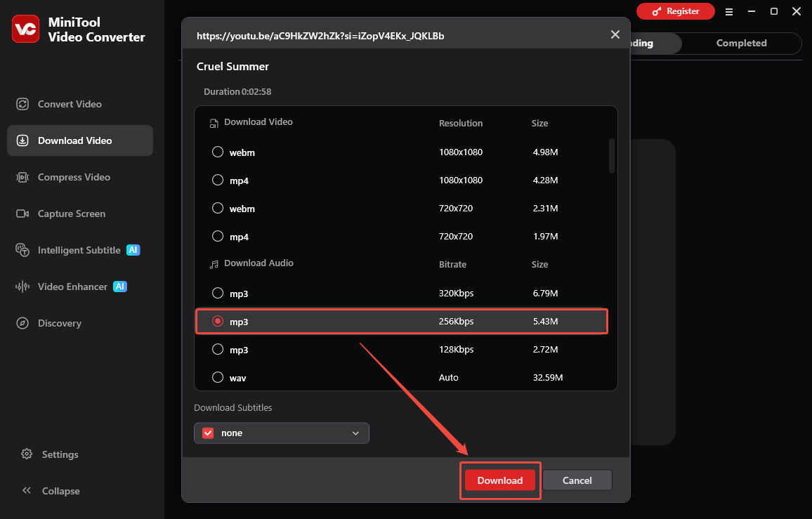
Task: Click the YouTube URL in dialog header
Action: [x=320, y=36]
